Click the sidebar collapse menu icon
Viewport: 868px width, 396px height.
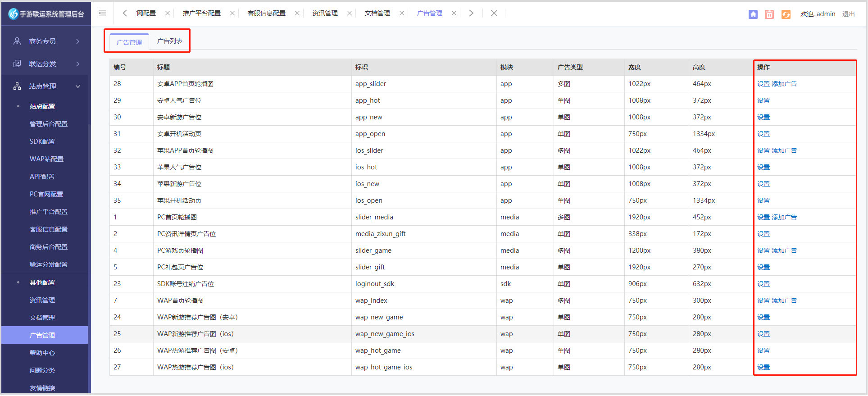[102, 13]
